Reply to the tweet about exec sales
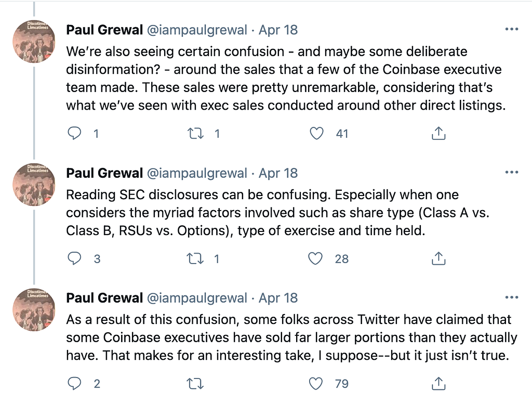Image resolution: width=532 pixels, height=403 pixels. [x=75, y=134]
